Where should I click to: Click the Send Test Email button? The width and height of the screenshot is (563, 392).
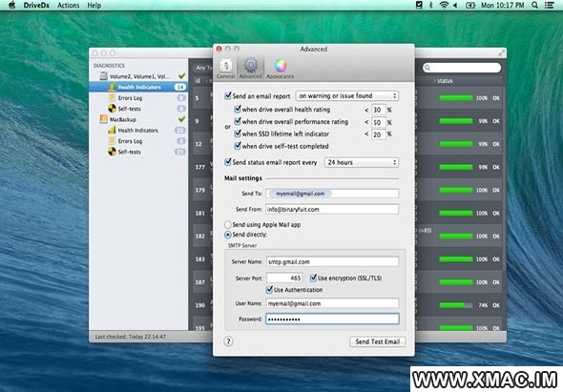pyautogui.click(x=378, y=341)
